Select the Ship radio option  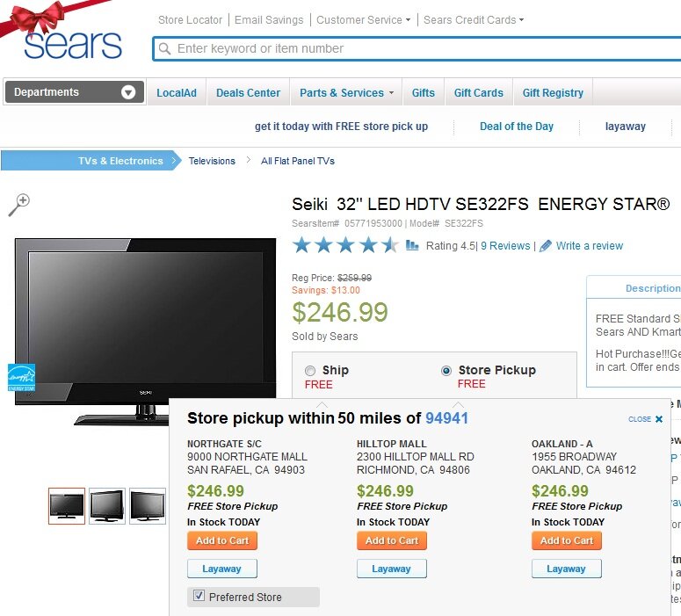(310, 371)
